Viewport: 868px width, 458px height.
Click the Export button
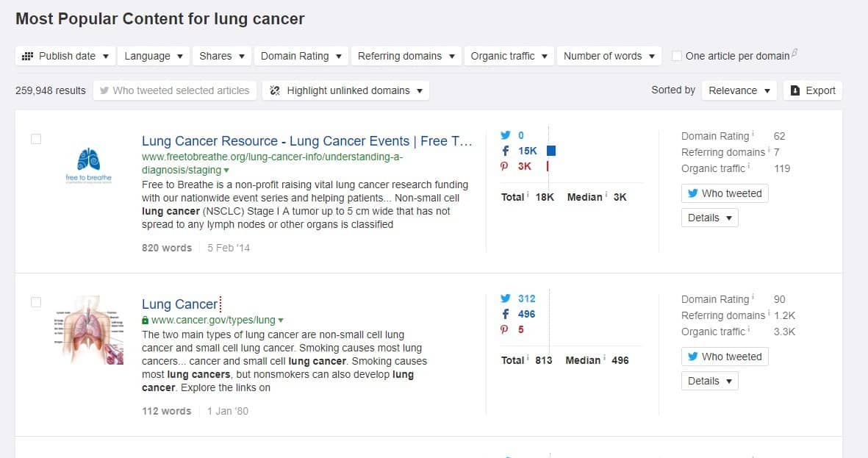[x=812, y=90]
